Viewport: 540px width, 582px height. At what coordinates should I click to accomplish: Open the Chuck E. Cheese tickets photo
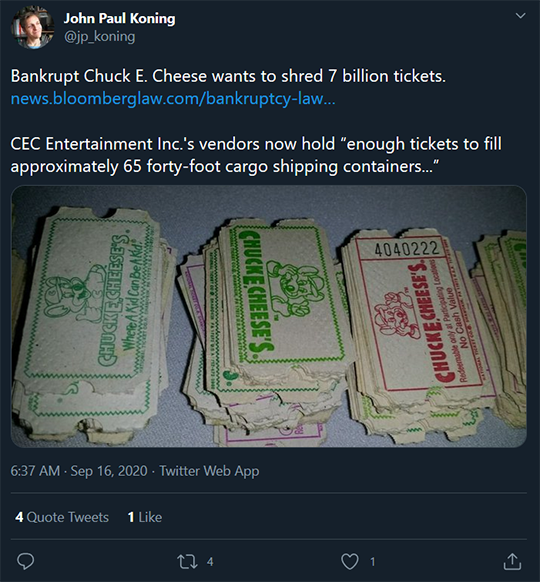tap(269, 316)
